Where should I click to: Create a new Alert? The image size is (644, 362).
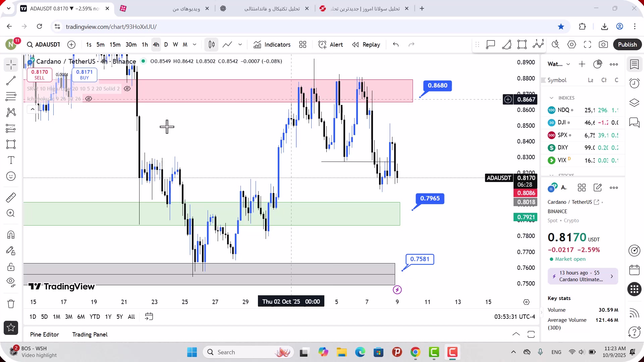point(331,45)
